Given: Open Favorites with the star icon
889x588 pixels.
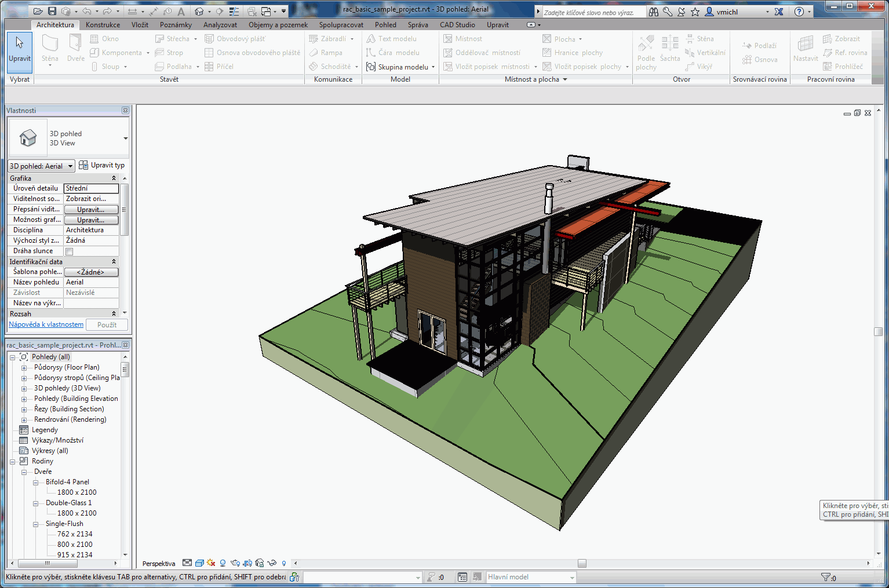Looking at the screenshot, I should pyautogui.click(x=695, y=12).
